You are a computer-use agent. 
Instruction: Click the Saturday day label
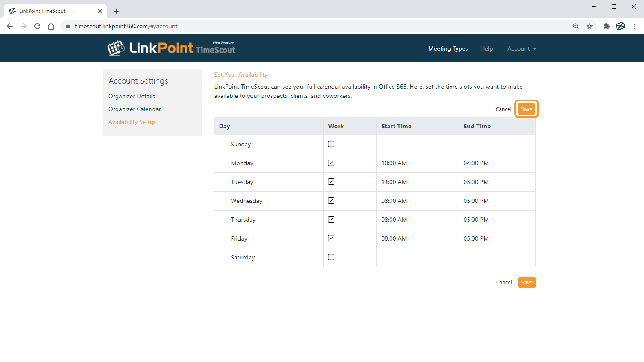pyautogui.click(x=243, y=257)
